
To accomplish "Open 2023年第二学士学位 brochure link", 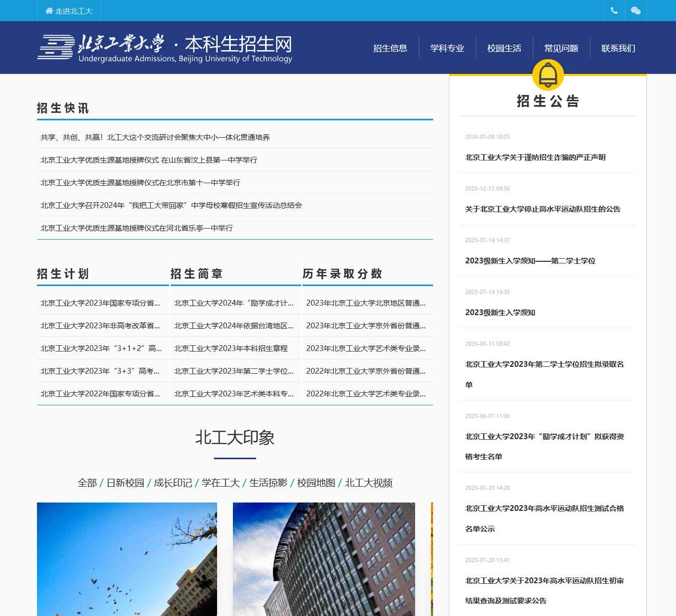I will click(x=234, y=371).
